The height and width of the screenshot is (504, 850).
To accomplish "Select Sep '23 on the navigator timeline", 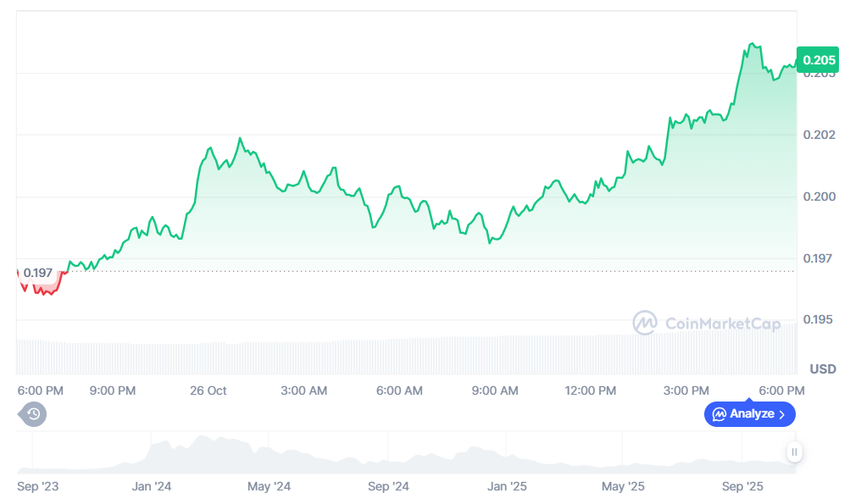I will pos(38,486).
